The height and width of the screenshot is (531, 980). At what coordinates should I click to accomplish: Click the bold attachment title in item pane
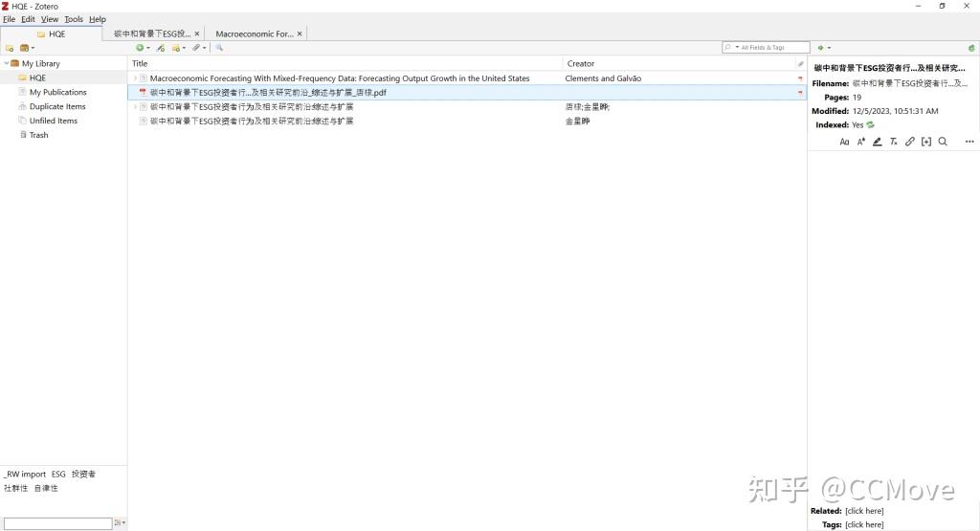889,68
